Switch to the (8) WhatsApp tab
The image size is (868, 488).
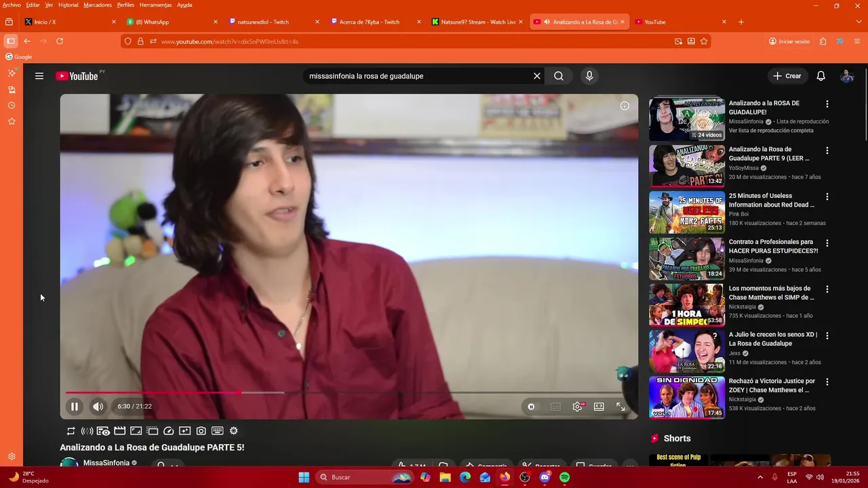pyautogui.click(x=172, y=22)
